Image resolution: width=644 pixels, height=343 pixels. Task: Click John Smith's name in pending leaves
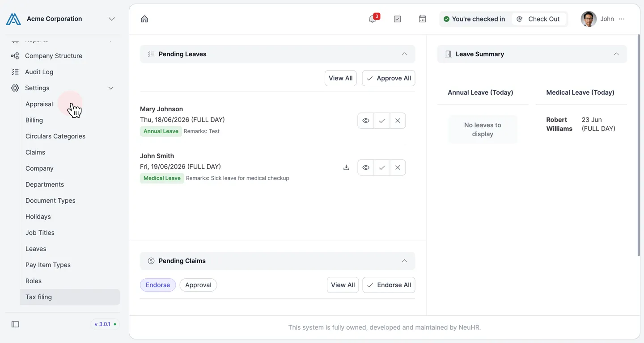tap(157, 156)
